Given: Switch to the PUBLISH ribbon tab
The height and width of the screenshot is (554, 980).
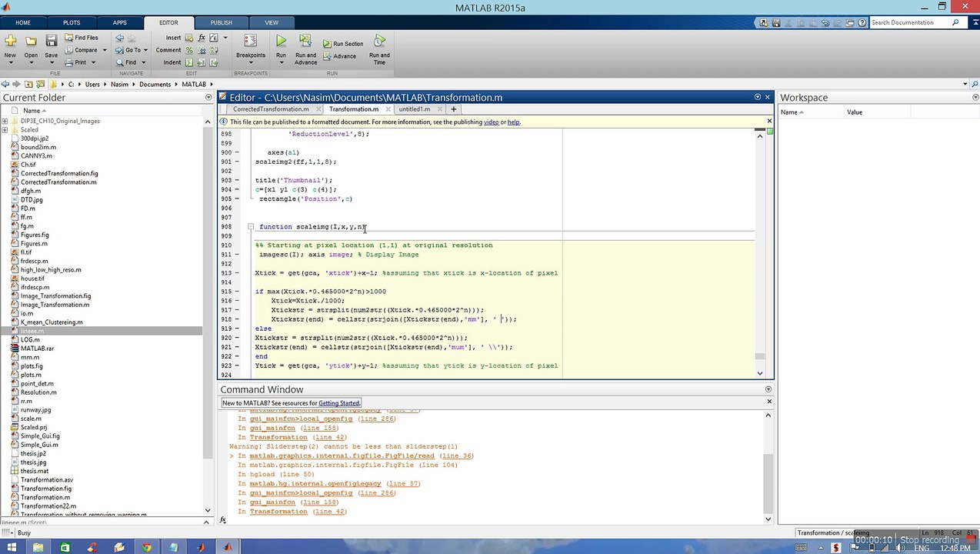Looking at the screenshot, I should tap(222, 22).
